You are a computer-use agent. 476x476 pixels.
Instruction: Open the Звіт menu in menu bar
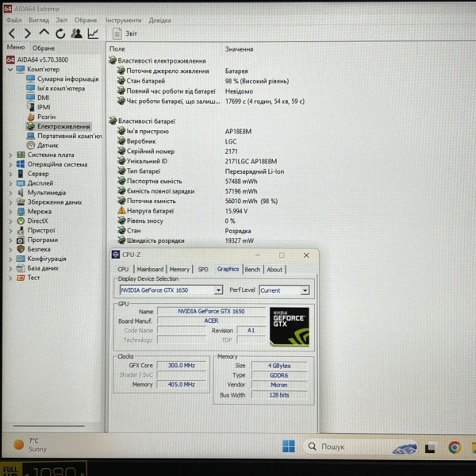[62, 21]
